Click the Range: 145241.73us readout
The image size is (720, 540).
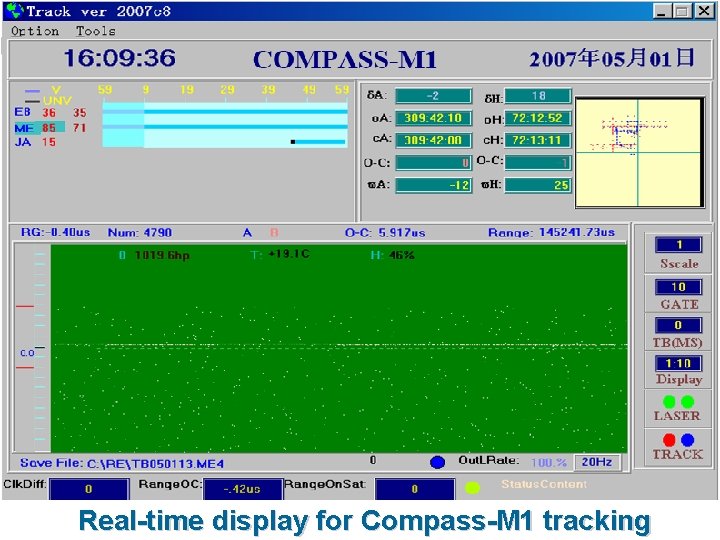click(551, 232)
